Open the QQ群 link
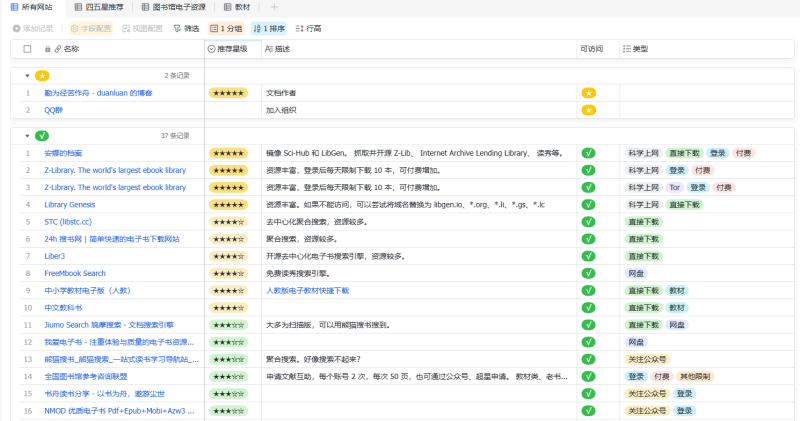Viewport: 800px width, 421px height. coord(53,110)
